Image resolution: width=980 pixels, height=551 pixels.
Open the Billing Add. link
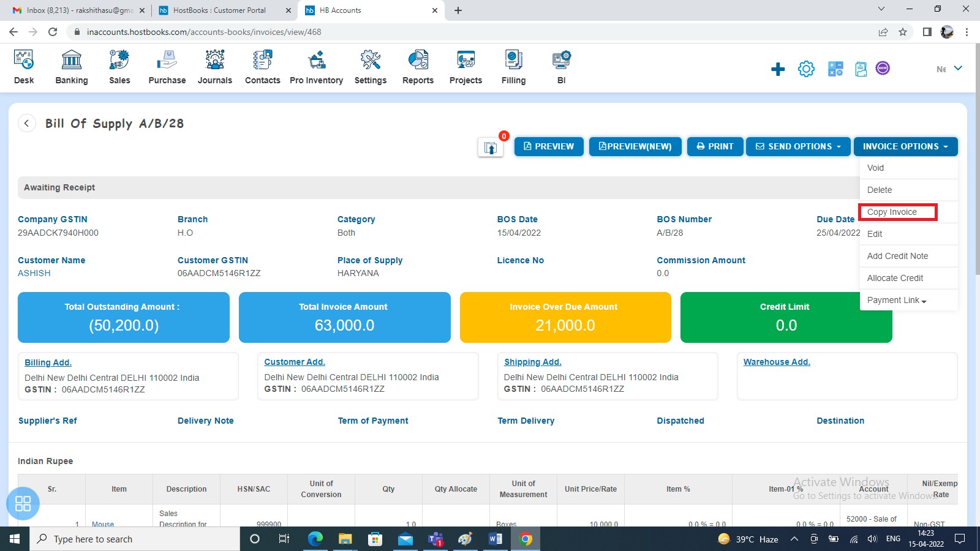(48, 362)
